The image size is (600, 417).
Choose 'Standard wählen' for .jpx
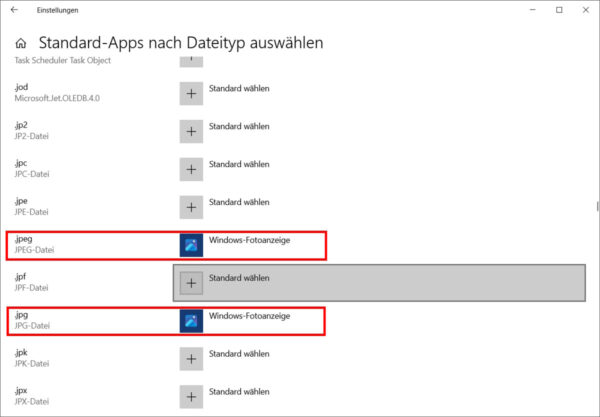pos(239,391)
